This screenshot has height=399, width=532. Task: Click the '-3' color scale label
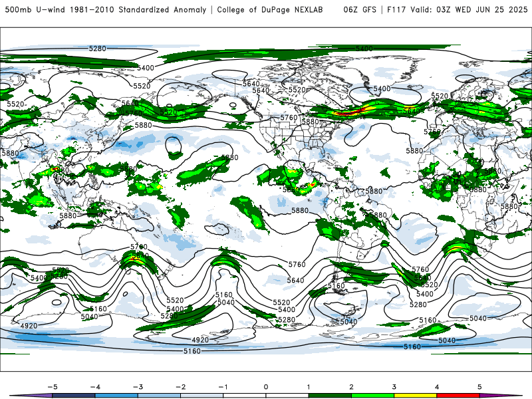138,387
